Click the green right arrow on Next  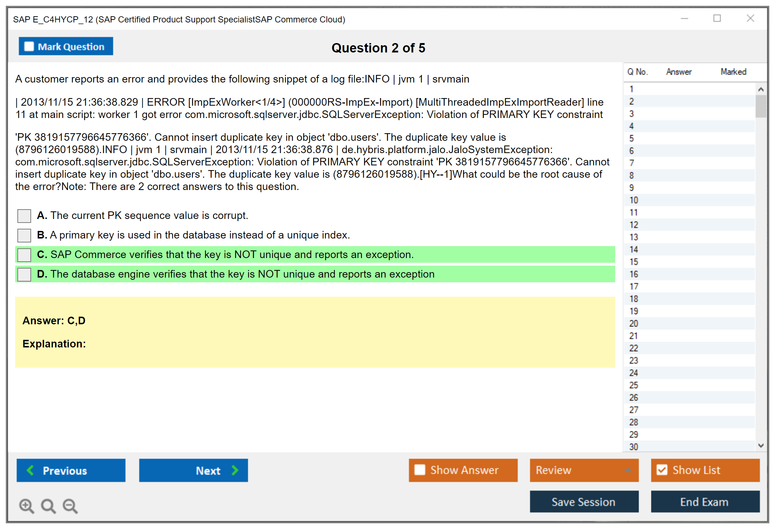[235, 470]
